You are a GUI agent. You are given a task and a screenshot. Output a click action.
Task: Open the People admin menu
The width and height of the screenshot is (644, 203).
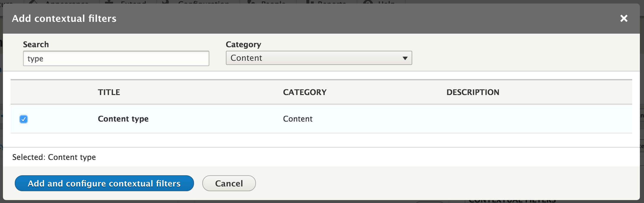[x=273, y=2]
